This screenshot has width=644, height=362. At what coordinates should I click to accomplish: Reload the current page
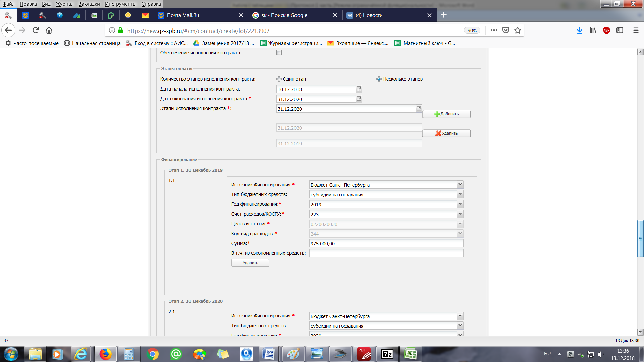(x=36, y=31)
